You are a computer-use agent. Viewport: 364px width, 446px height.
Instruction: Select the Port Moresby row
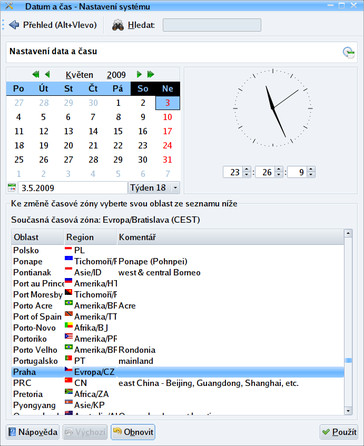coord(178,294)
